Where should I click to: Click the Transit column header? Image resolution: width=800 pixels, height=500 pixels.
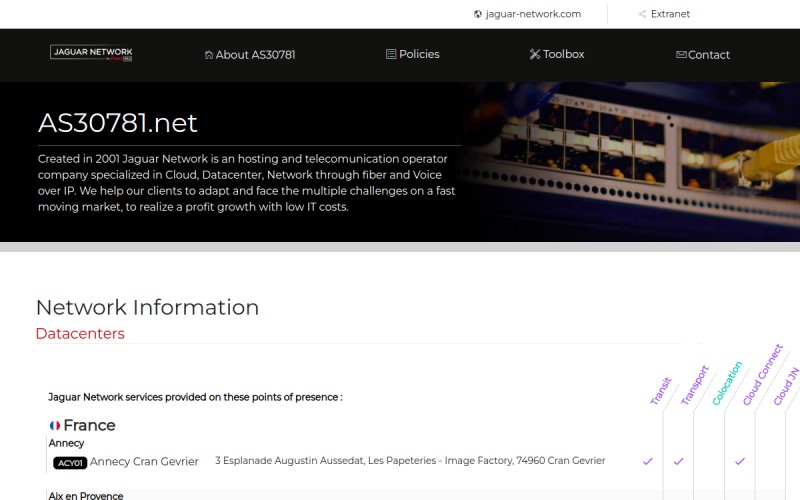pos(661,391)
